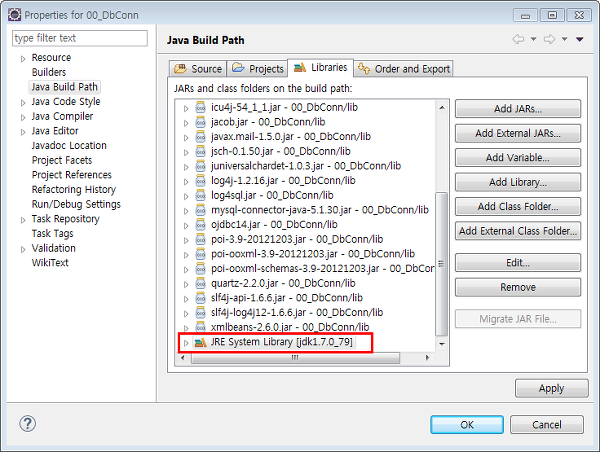Click the jar icon of log4j-1.2.16.jar
Image resolution: width=600 pixels, height=452 pixels.
pos(201,181)
